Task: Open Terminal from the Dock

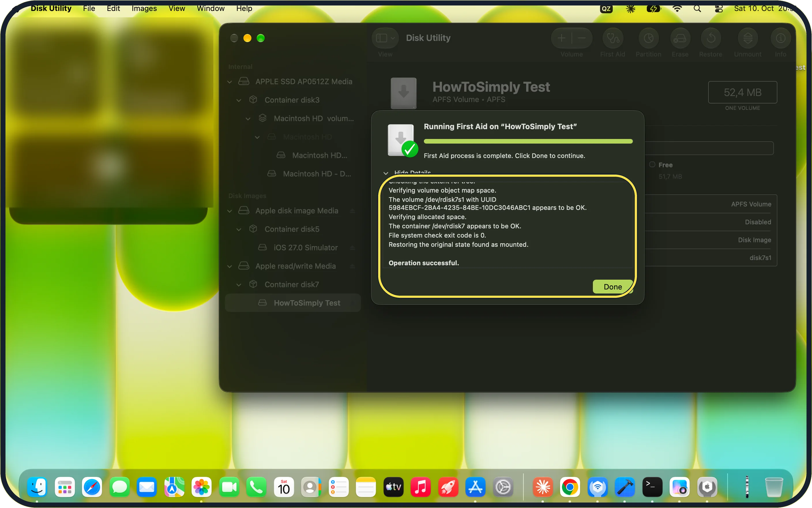Action: click(x=652, y=487)
